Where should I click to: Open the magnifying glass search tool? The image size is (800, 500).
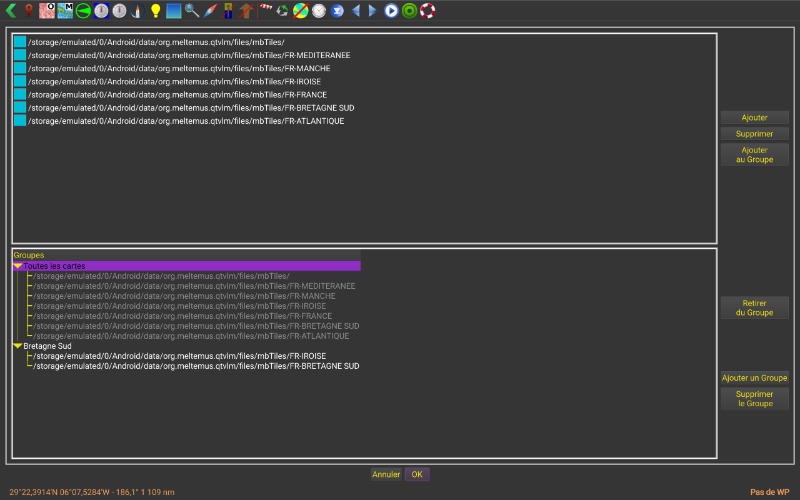[191, 11]
